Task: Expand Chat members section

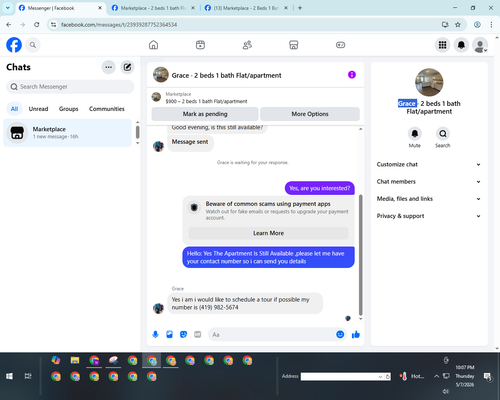Action: (x=429, y=182)
